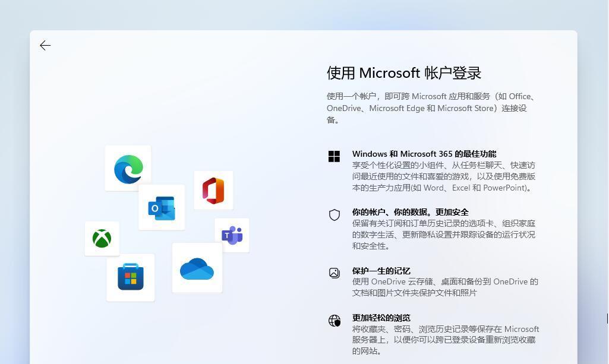
Task: Click the text 保护一生的记忆
Action: pyautogui.click(x=381, y=271)
